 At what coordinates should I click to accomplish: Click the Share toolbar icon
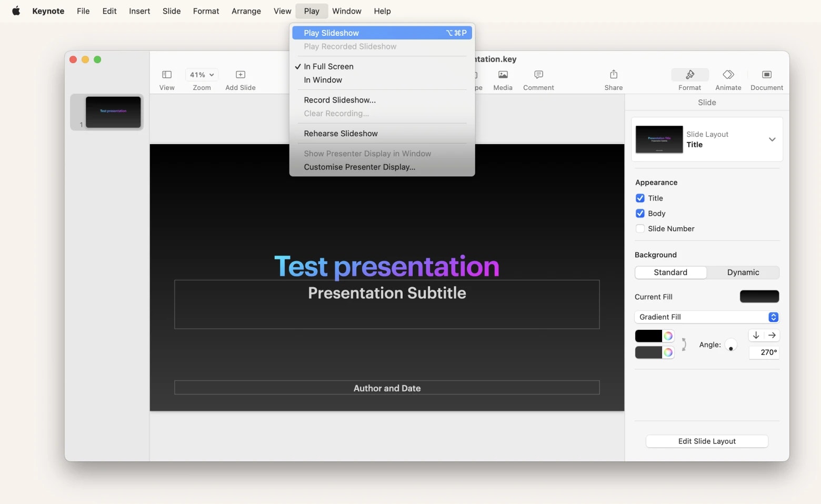pyautogui.click(x=614, y=74)
